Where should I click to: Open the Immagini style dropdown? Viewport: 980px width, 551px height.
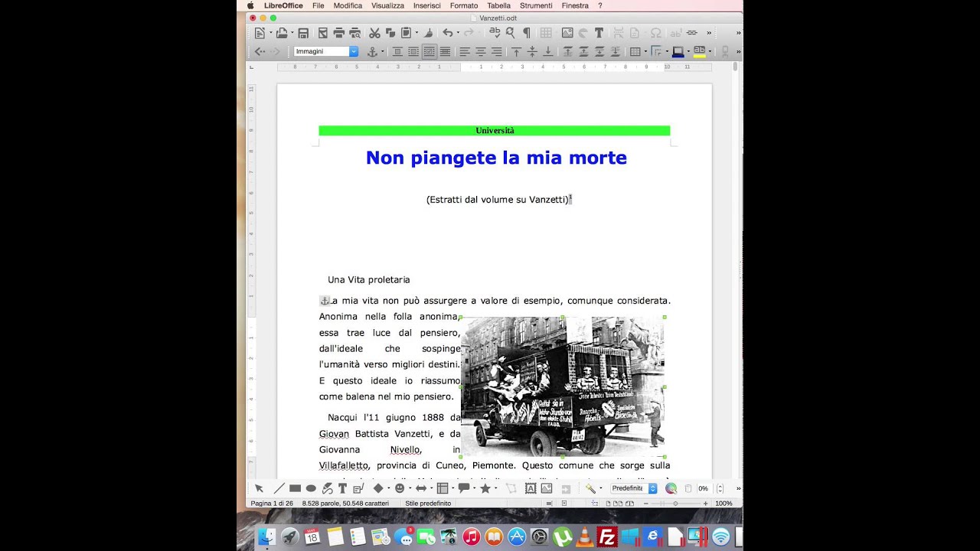354,51
